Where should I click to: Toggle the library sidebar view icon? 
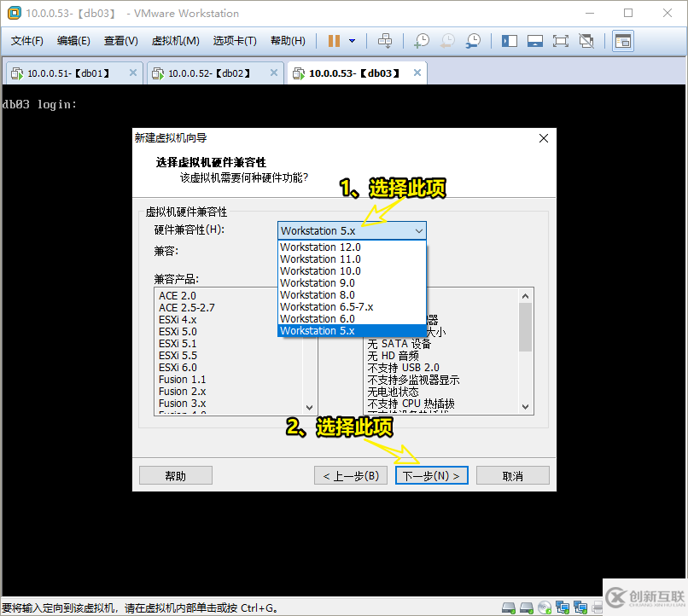click(510, 41)
